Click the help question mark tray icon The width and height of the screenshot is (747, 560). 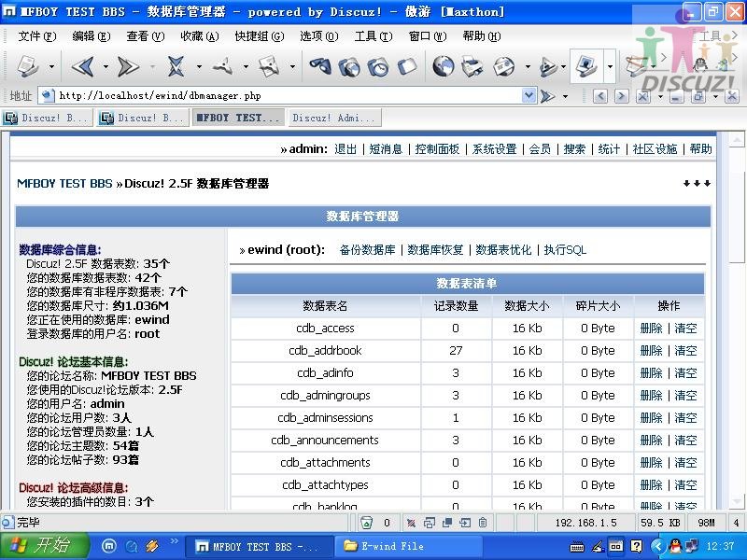point(636,546)
